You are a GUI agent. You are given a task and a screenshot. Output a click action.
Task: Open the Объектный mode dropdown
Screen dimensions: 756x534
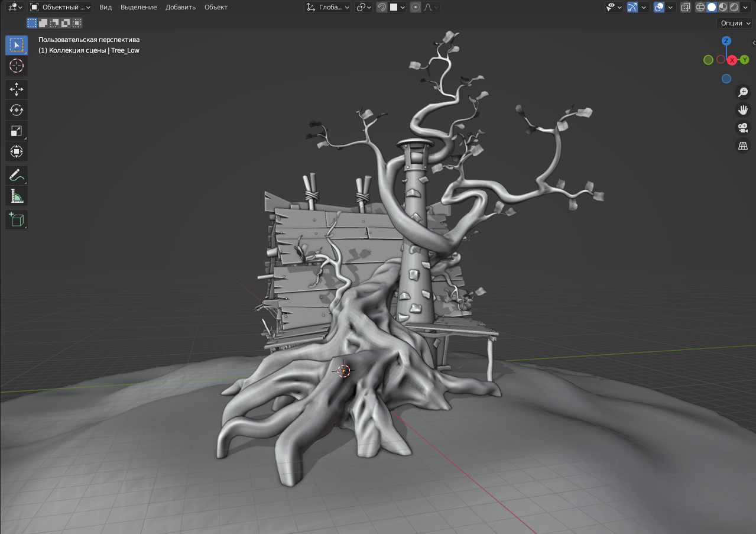point(60,7)
